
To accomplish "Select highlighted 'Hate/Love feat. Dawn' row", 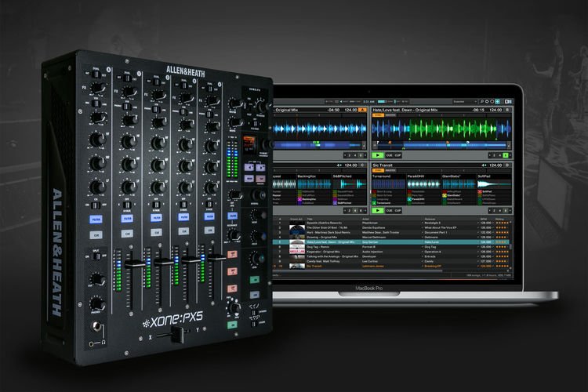I will (392, 242).
